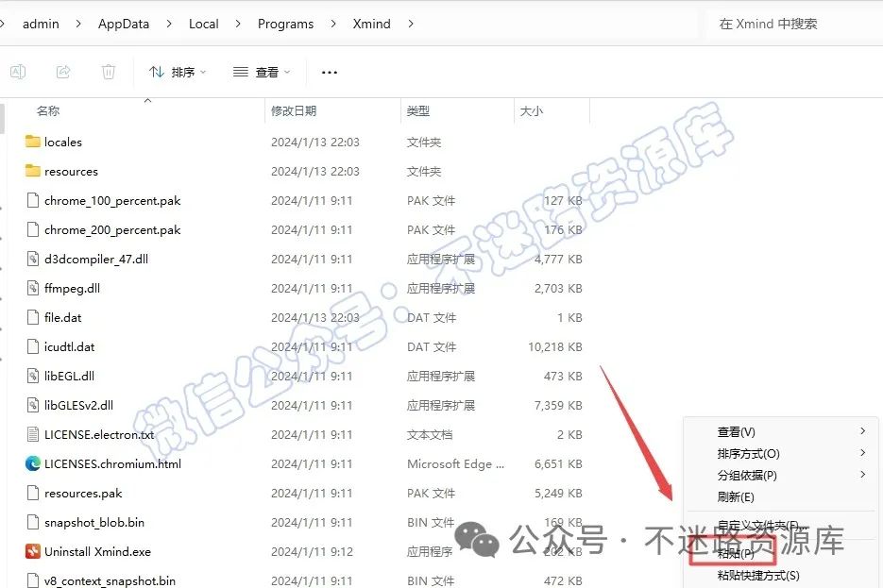883x588 pixels.
Task: Select LICENSES.chromium.html Edge icon
Action: [33, 463]
